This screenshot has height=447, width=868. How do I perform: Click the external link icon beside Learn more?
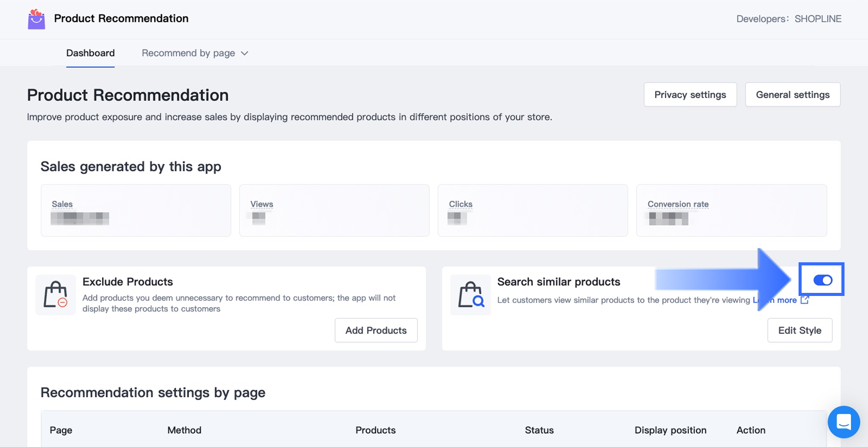[x=805, y=300]
